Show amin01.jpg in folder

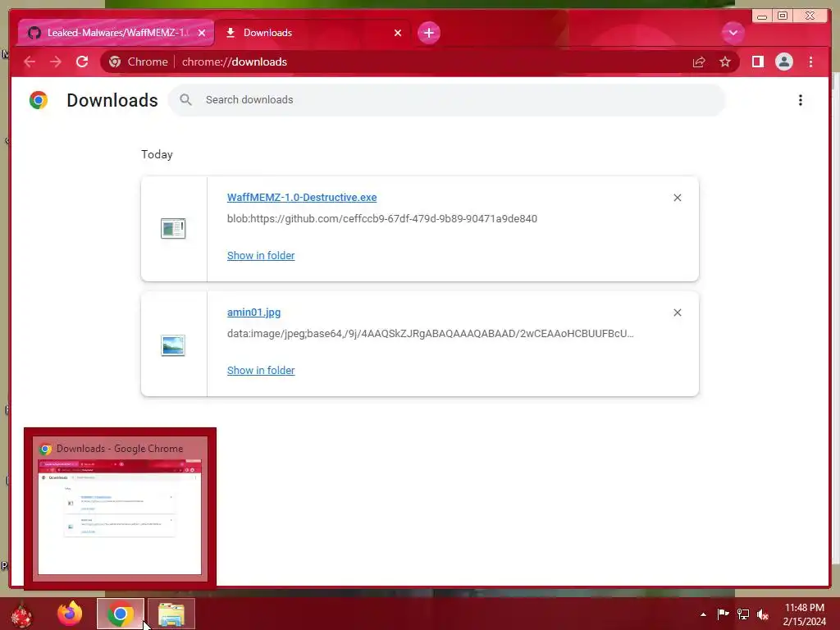(x=260, y=370)
